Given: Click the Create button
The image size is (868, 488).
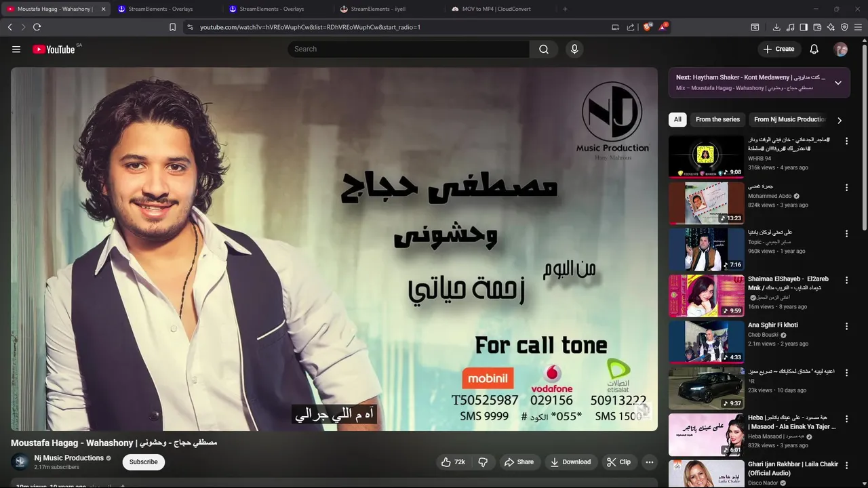Looking at the screenshot, I should tap(778, 49).
